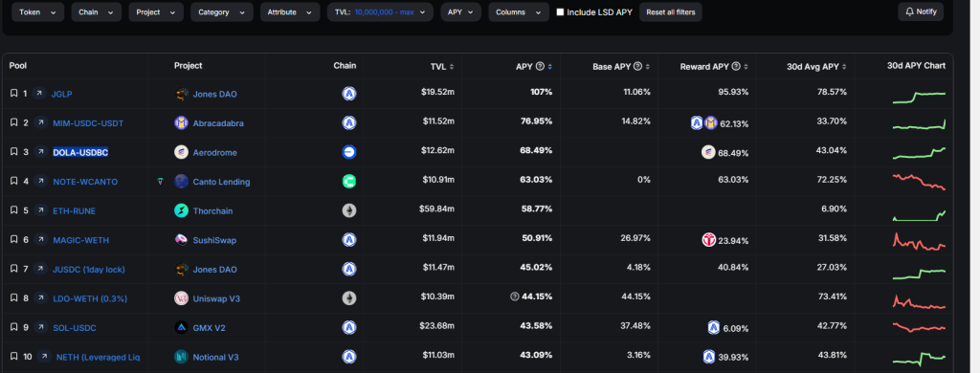This screenshot has height=373, width=980.
Task: Bookmark the SOL-USDC pool row
Action: tap(13, 327)
